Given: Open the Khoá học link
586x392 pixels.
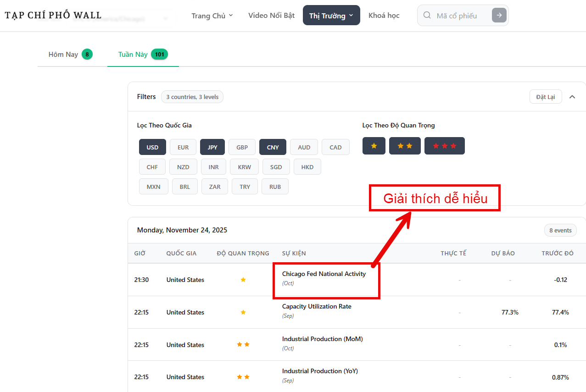Looking at the screenshot, I should (384, 16).
